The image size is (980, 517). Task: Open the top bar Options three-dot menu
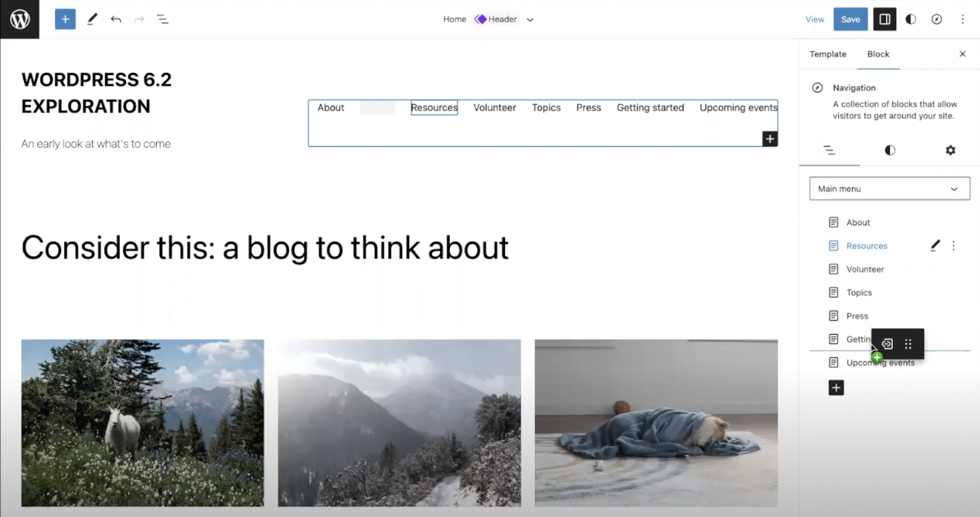pos(962,19)
